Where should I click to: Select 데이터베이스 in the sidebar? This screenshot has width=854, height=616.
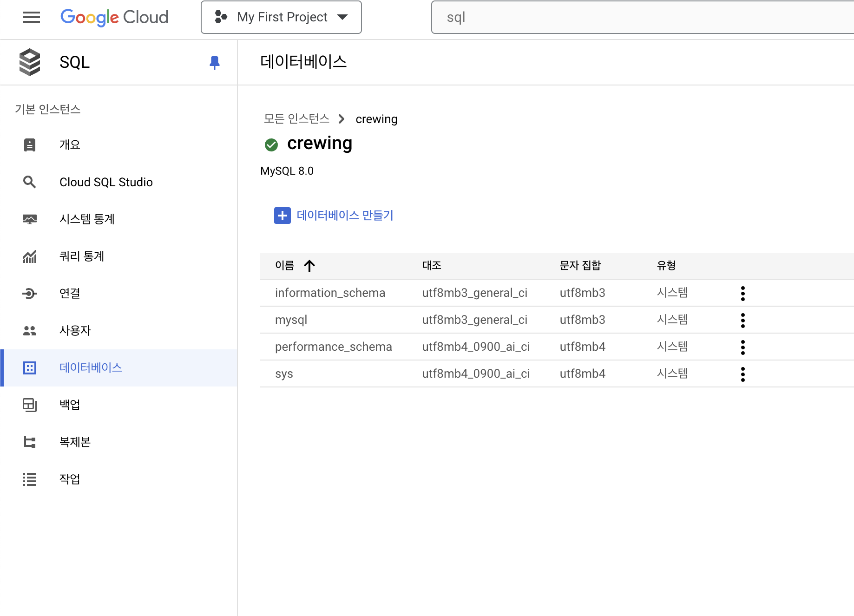[x=119, y=368]
